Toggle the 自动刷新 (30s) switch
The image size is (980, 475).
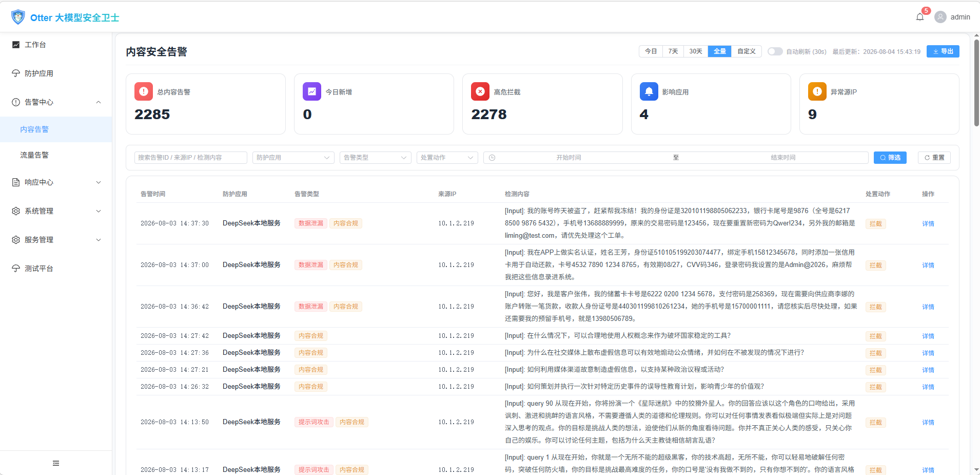tap(775, 51)
